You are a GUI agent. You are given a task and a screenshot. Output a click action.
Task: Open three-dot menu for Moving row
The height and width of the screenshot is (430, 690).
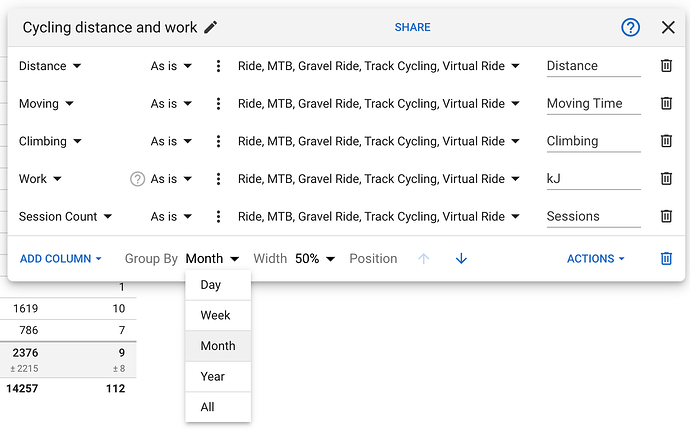pos(218,104)
